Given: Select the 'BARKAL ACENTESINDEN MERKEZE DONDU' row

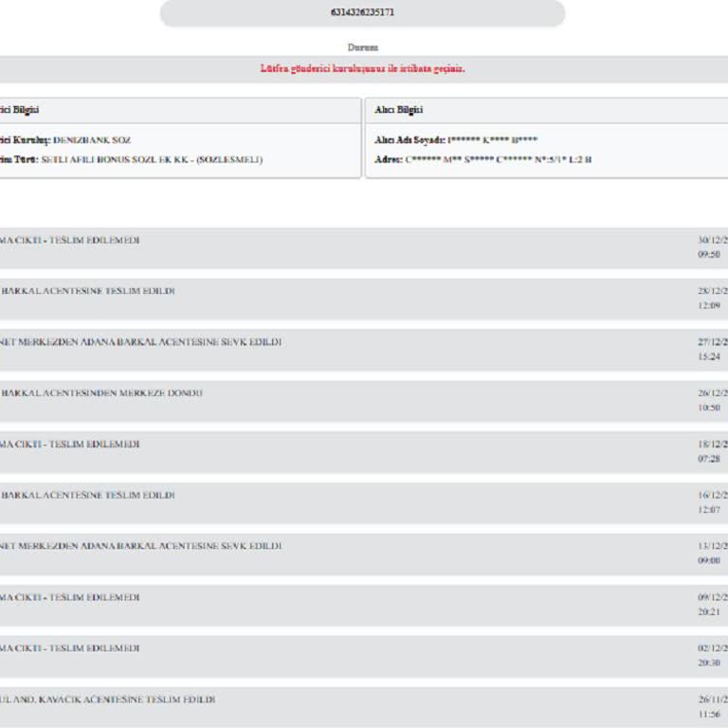Looking at the screenshot, I should tap(364, 401).
